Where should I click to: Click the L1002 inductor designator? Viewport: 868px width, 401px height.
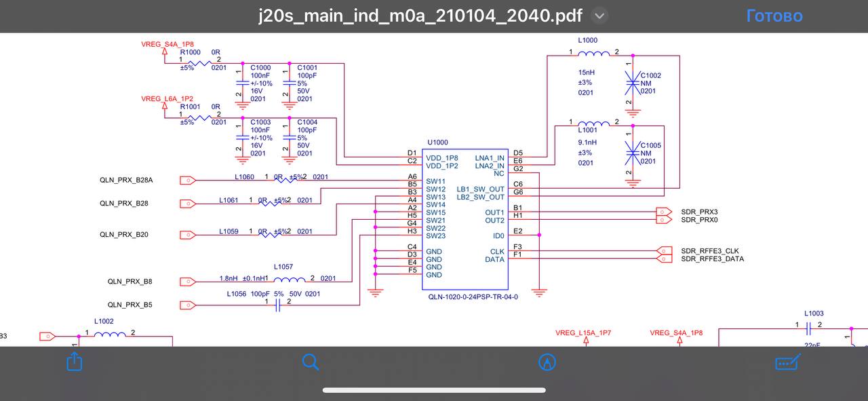pyautogui.click(x=104, y=322)
